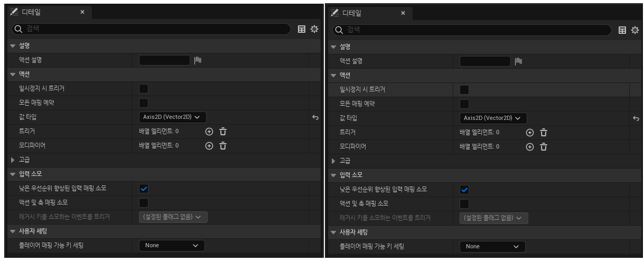Reset 값 타입 to default in right panel
This screenshot has width=644, height=261.
636,118
